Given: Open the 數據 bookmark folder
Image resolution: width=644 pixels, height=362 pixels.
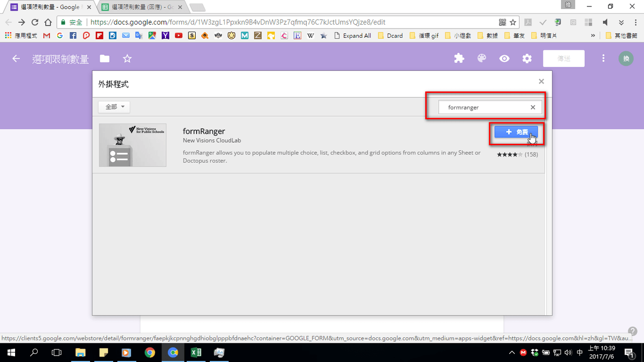Looking at the screenshot, I should (488, 36).
